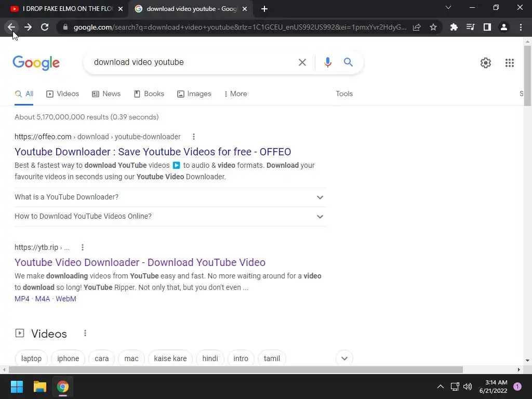Open options for offeo.com result
The height and width of the screenshot is (399, 532).
click(x=194, y=137)
